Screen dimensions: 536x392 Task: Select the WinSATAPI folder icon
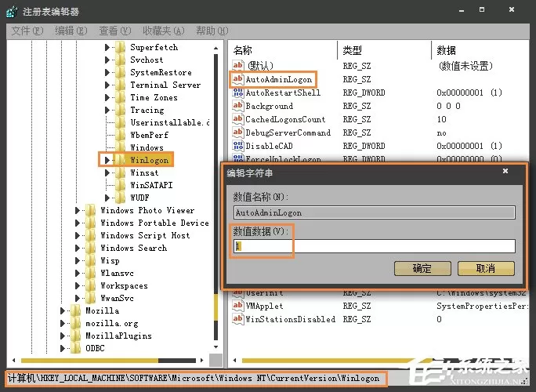[x=120, y=185]
